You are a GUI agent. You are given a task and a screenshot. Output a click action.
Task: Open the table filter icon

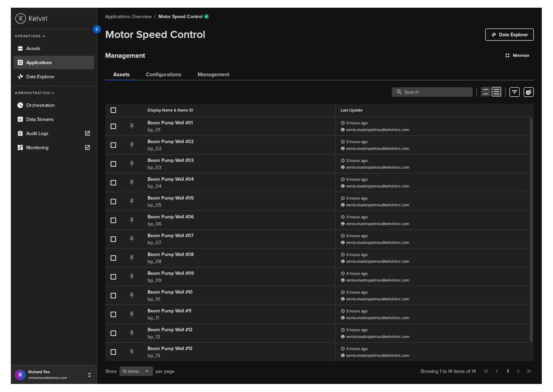click(514, 92)
